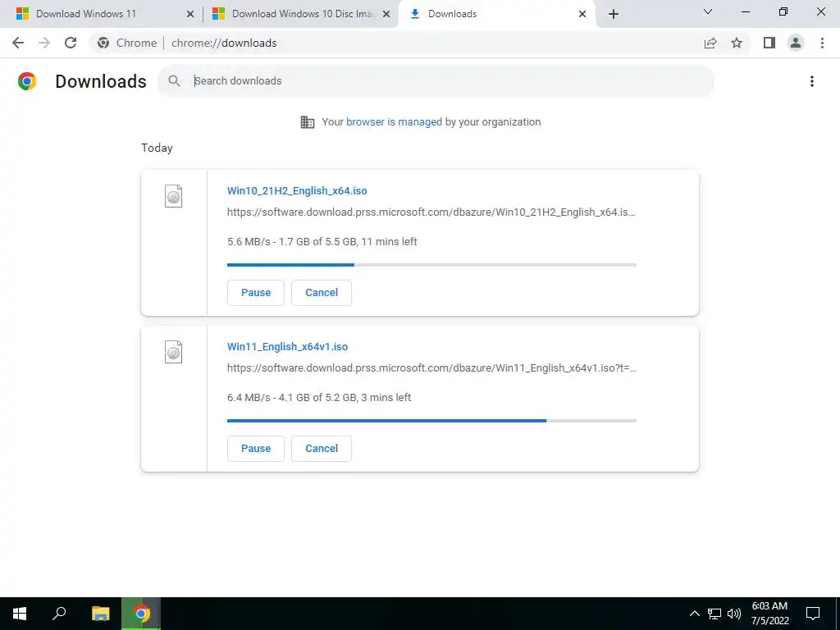Image resolution: width=840 pixels, height=630 pixels.
Task: Share this page via the share icon
Action: click(710, 43)
